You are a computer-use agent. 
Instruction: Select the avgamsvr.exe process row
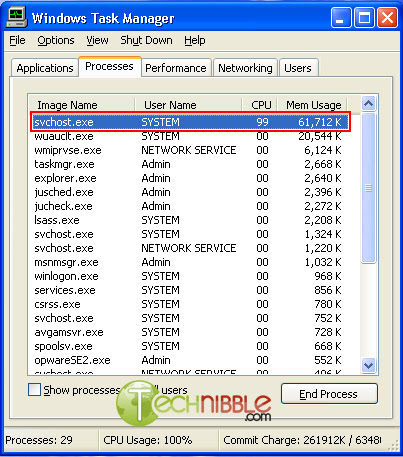click(190, 332)
